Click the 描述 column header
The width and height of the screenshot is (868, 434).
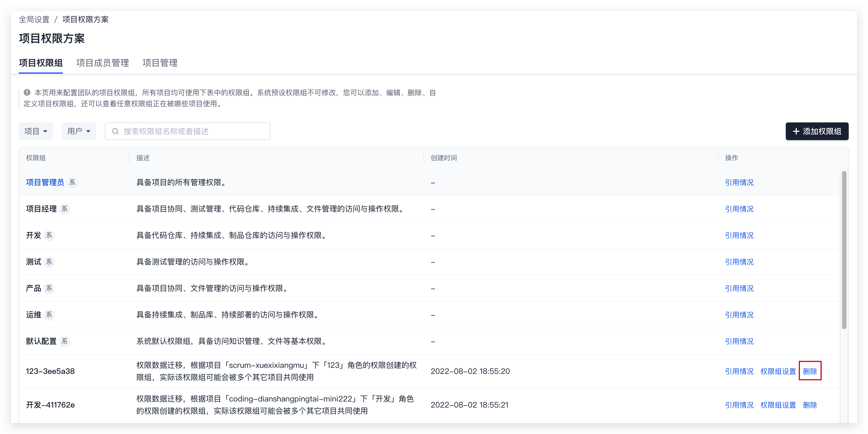coord(143,158)
